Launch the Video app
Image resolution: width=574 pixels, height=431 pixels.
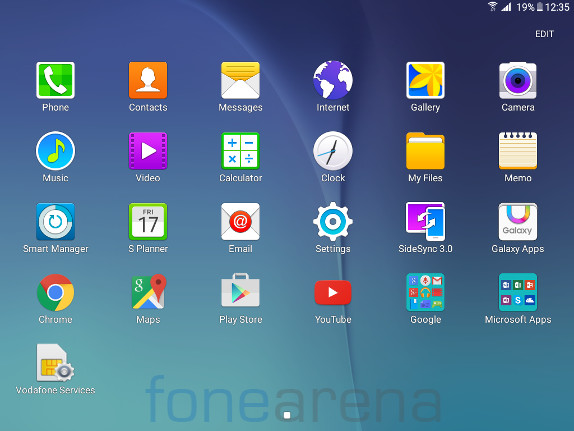point(148,151)
